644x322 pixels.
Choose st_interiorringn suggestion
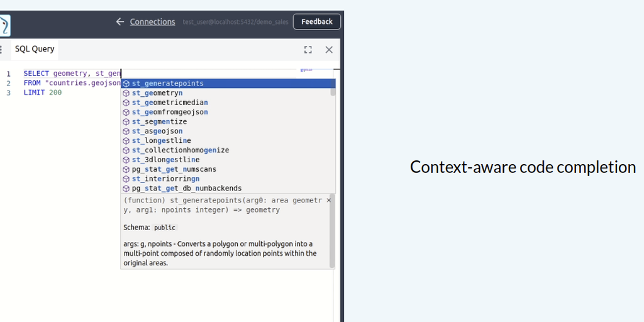point(228,179)
